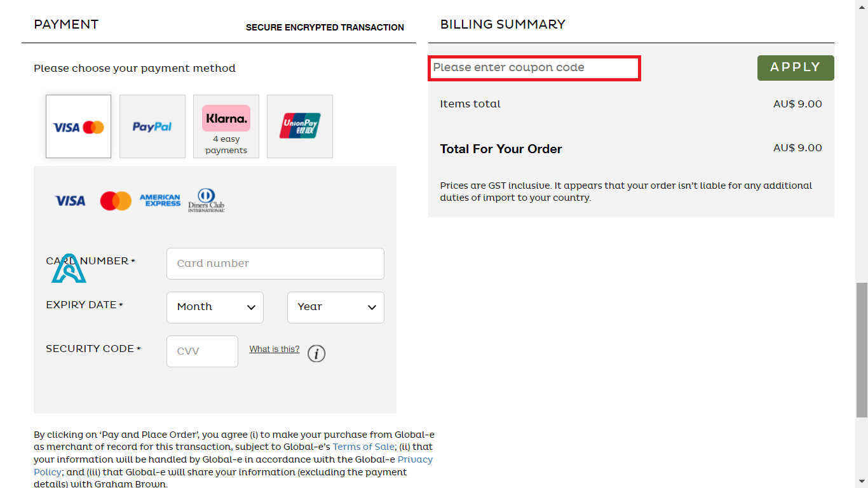This screenshot has height=488, width=868.
Task: Click the Diners Club International logo
Action: tap(206, 201)
